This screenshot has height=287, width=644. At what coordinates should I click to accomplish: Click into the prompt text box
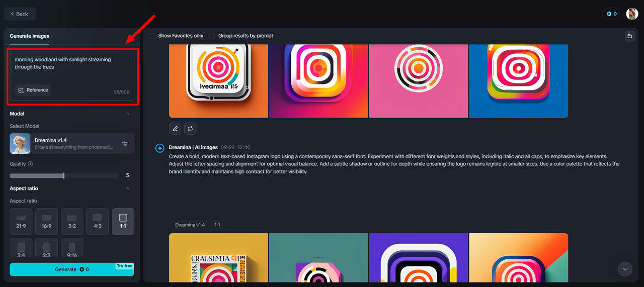72,76
